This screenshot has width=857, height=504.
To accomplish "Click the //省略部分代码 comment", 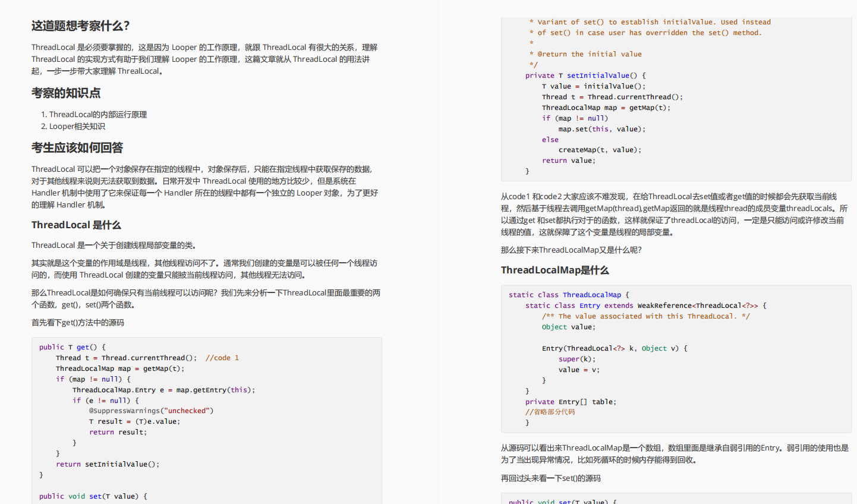I will [x=550, y=412].
